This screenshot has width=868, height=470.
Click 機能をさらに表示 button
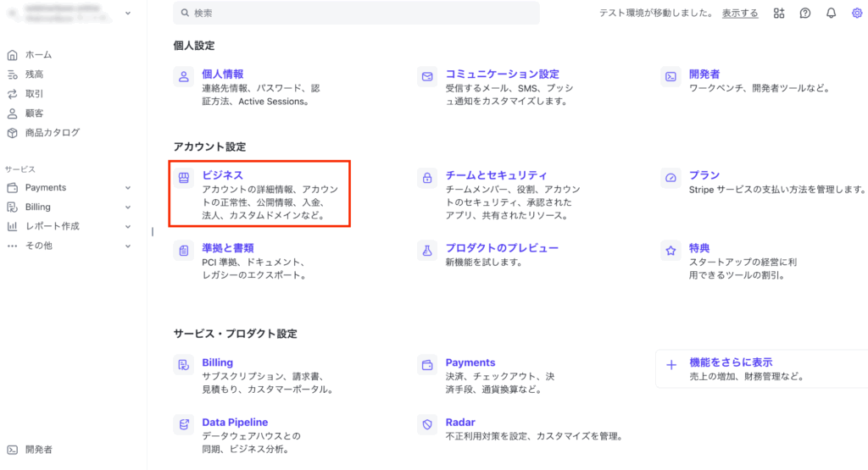[731, 362]
